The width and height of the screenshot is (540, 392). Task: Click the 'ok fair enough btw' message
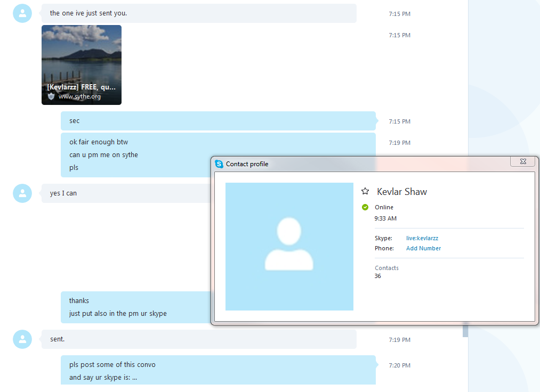coord(99,142)
